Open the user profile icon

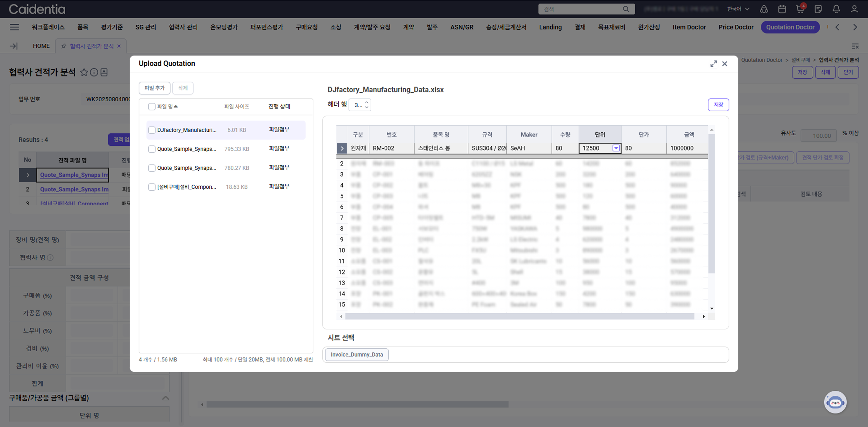point(854,9)
